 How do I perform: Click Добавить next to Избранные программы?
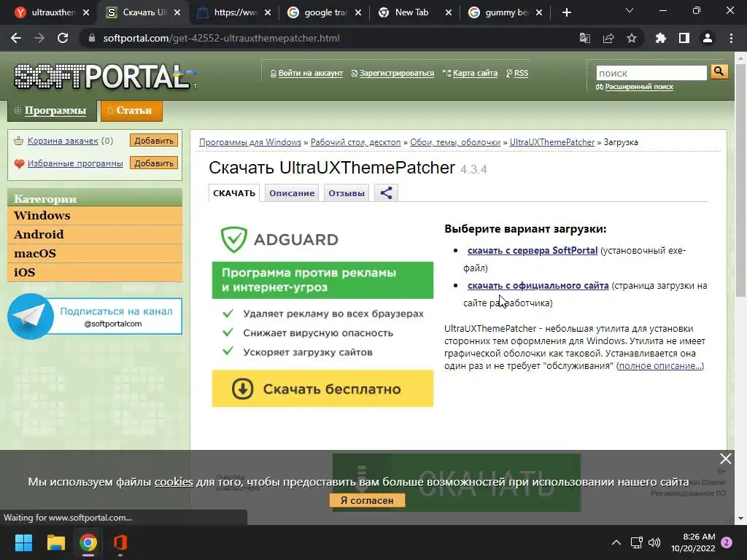(x=153, y=163)
